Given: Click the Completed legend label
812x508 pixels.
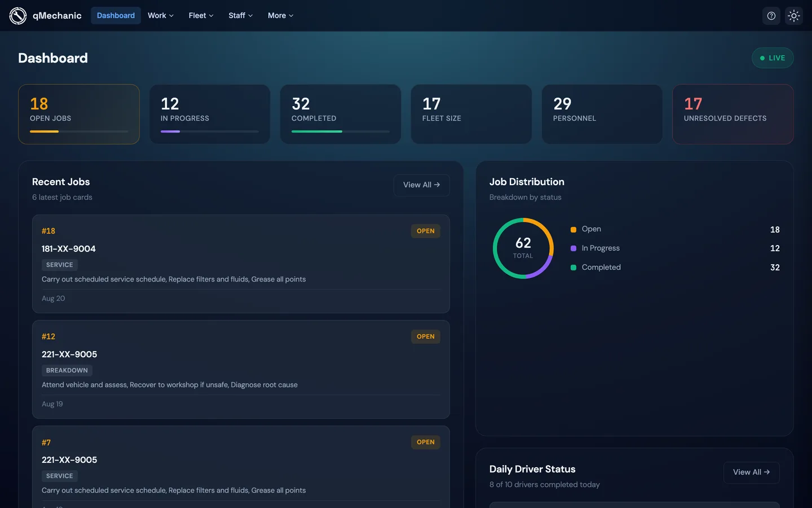Looking at the screenshot, I should point(601,268).
